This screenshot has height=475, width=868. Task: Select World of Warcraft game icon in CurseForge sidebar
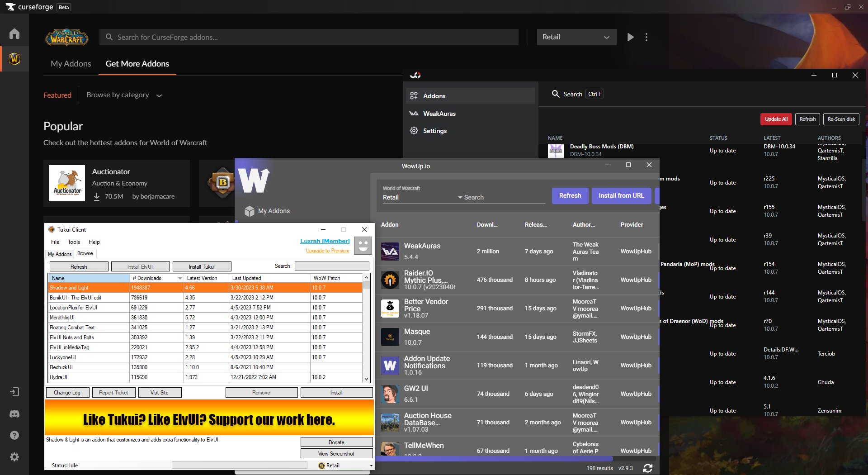[14, 59]
